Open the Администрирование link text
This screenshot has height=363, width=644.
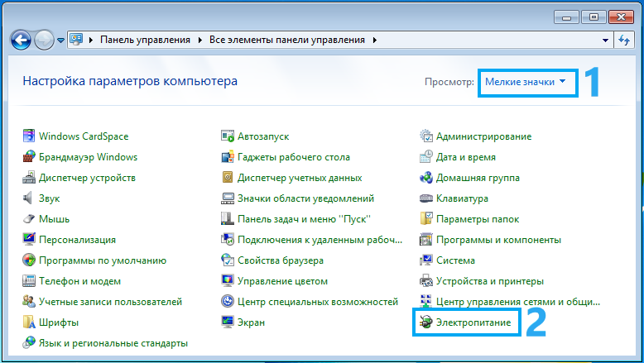[483, 136]
